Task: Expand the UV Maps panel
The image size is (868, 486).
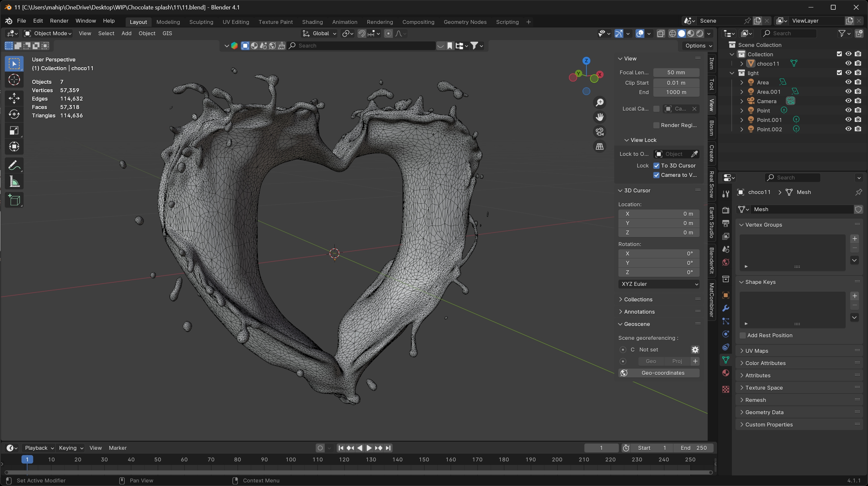Action: pyautogui.click(x=756, y=351)
